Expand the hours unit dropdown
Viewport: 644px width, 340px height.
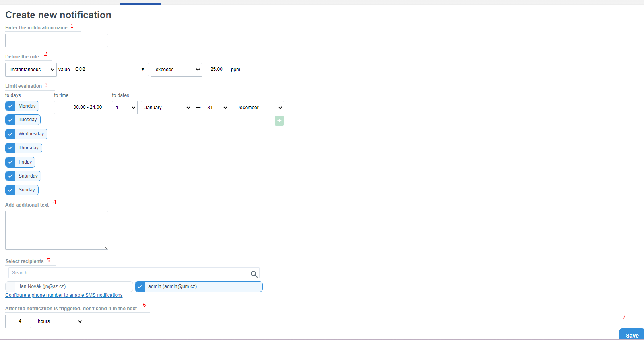[58, 321]
